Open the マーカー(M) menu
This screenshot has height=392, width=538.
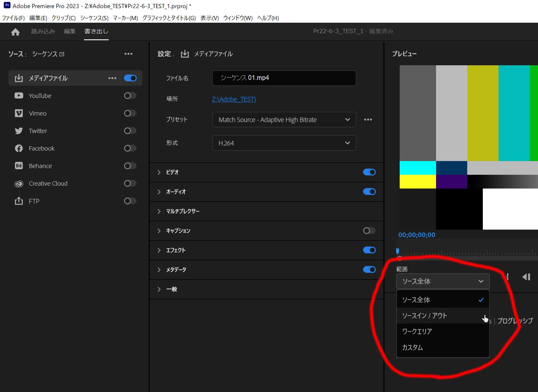125,18
